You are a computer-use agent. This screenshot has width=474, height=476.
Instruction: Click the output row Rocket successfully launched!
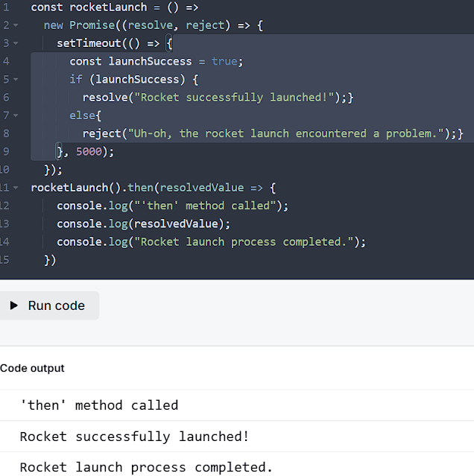237,437
